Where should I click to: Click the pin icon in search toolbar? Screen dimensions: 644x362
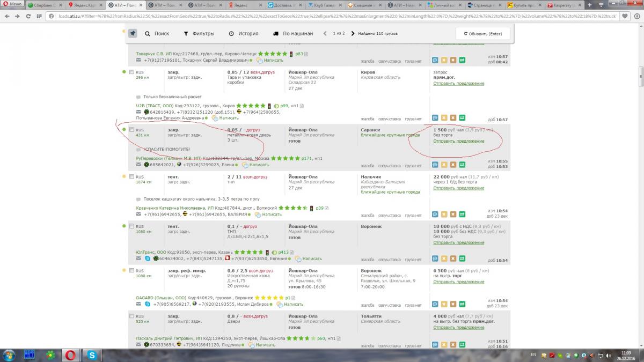point(133,33)
